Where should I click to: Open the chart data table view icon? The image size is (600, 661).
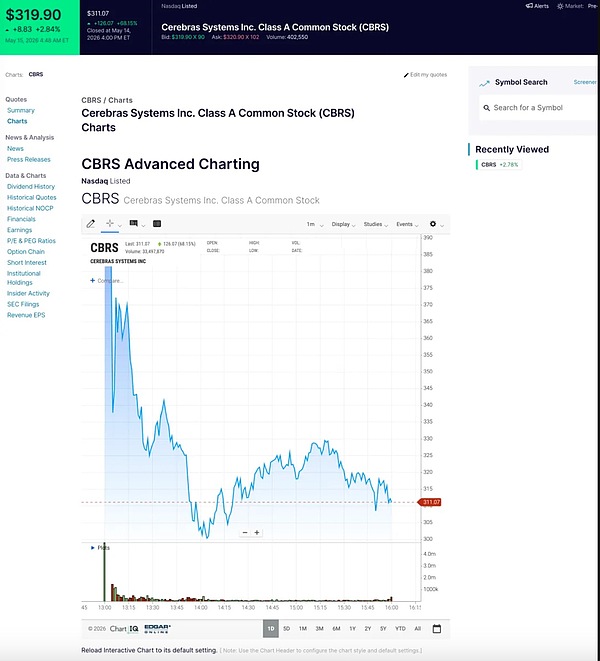[x=157, y=224]
